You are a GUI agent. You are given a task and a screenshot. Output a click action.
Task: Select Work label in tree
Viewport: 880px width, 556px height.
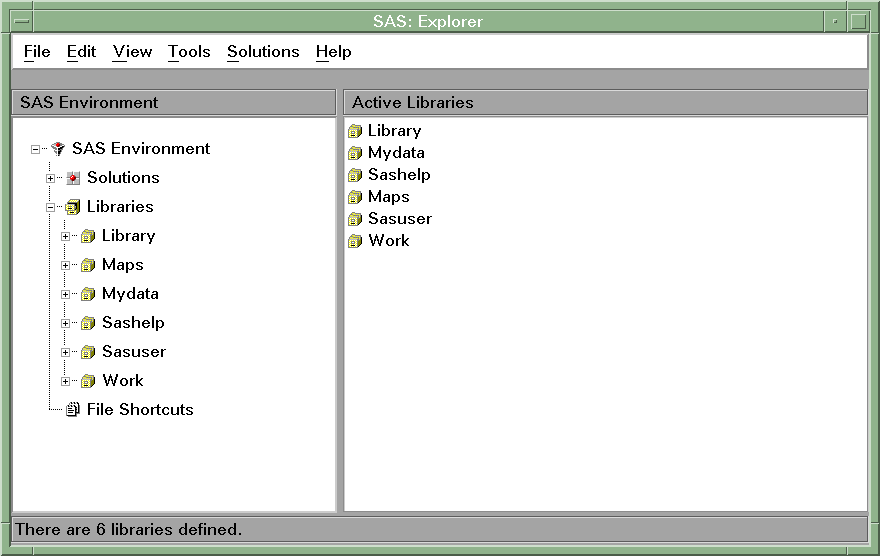tap(123, 380)
